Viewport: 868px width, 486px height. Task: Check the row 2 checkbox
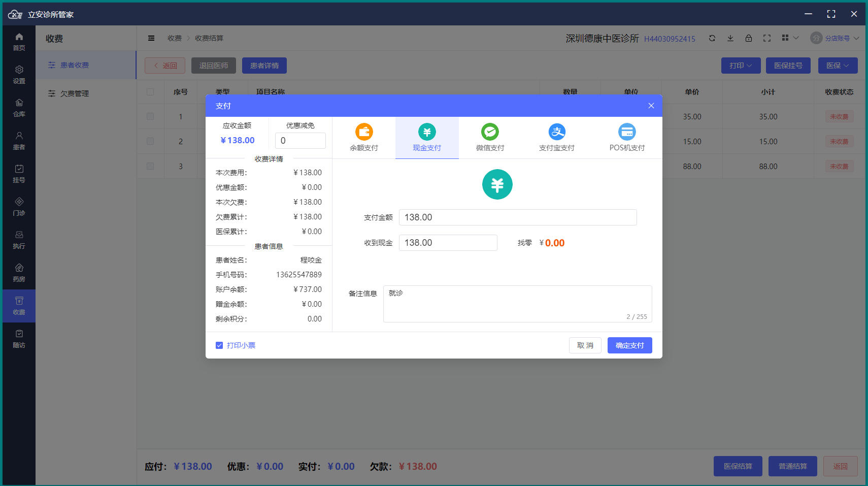point(150,141)
